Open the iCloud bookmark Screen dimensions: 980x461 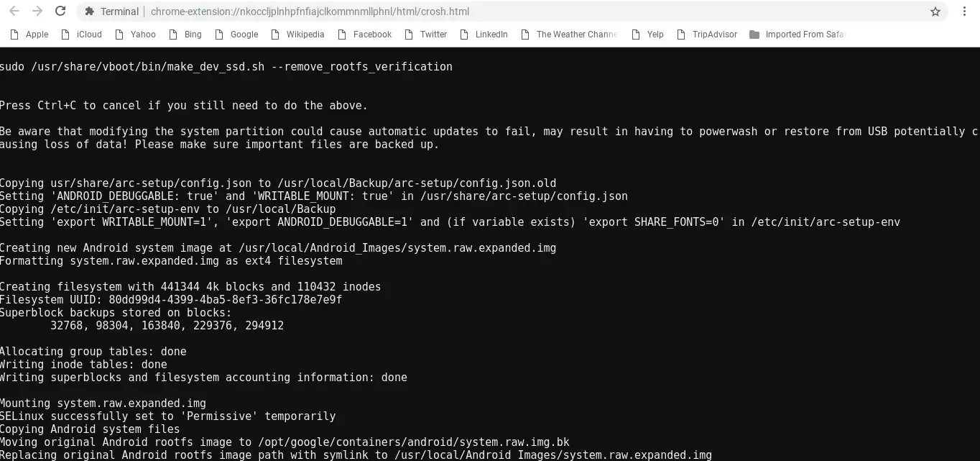click(80, 34)
